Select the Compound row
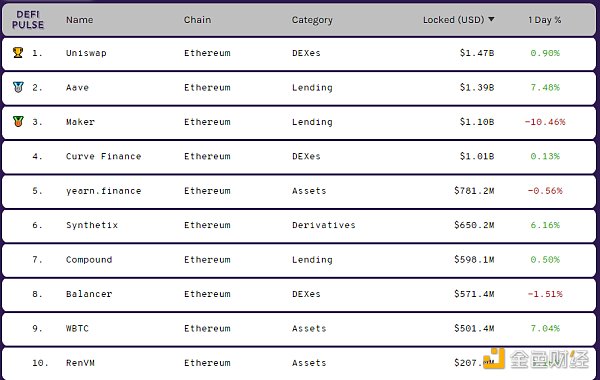 [x=299, y=259]
